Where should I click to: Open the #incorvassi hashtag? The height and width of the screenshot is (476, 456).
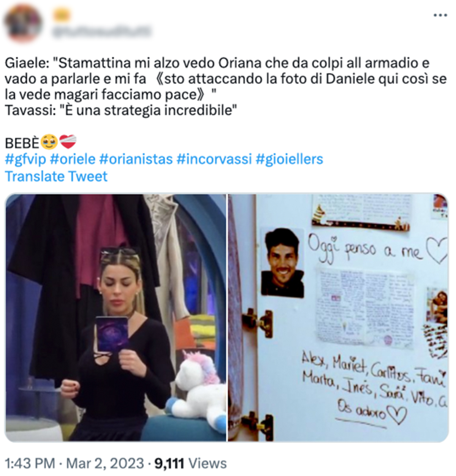point(214,159)
